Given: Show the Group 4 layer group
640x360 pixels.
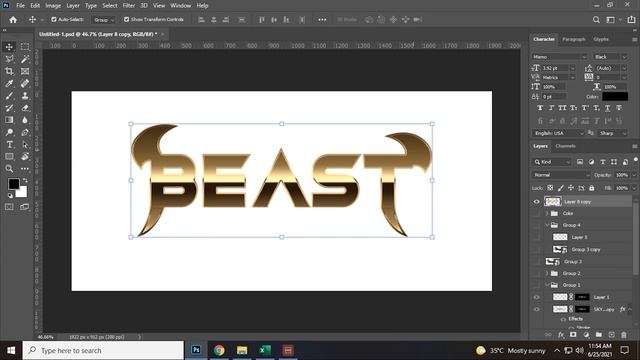Looking at the screenshot, I should coord(536,225).
